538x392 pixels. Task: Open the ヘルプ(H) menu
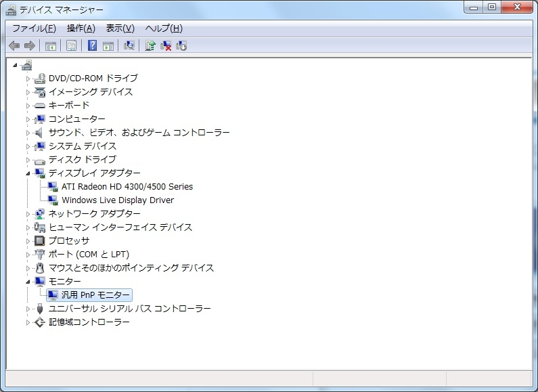[x=164, y=28]
